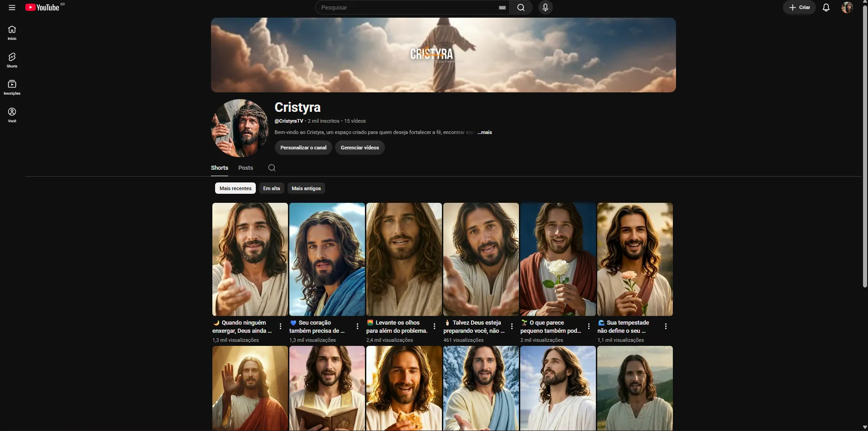Open the Criar create menu
Viewport: 868px width, 431px height.
point(799,8)
